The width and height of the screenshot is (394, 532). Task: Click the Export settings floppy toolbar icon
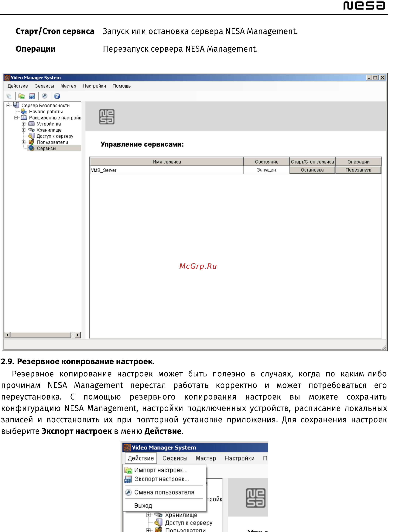32,96
